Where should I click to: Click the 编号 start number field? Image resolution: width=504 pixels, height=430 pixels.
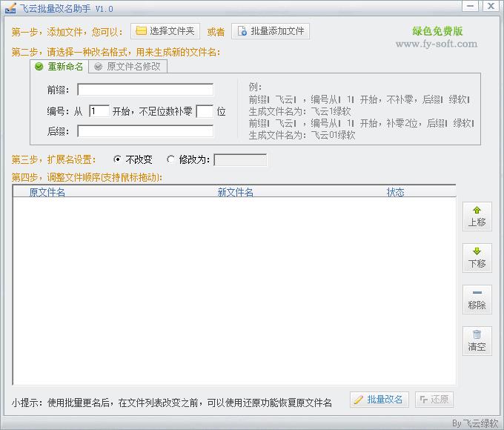coord(99,111)
